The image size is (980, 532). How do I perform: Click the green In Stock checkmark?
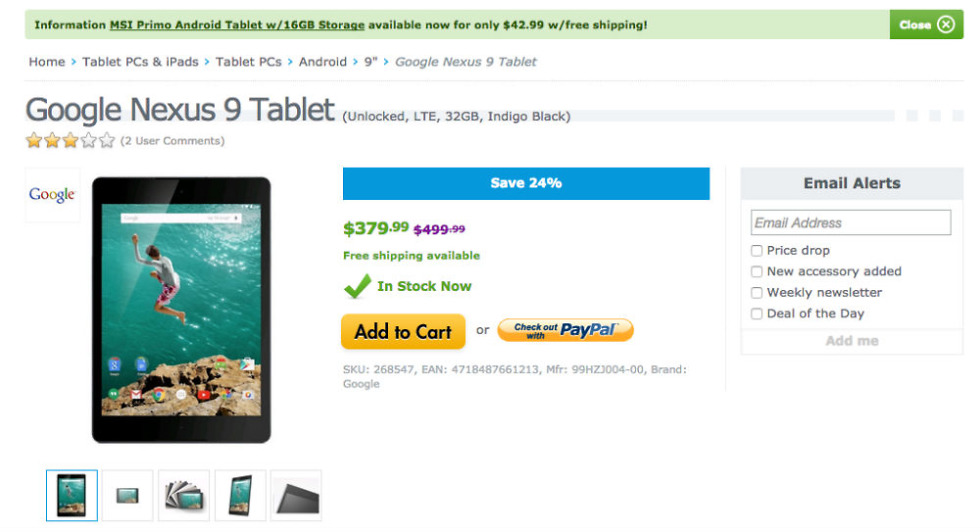(357, 287)
